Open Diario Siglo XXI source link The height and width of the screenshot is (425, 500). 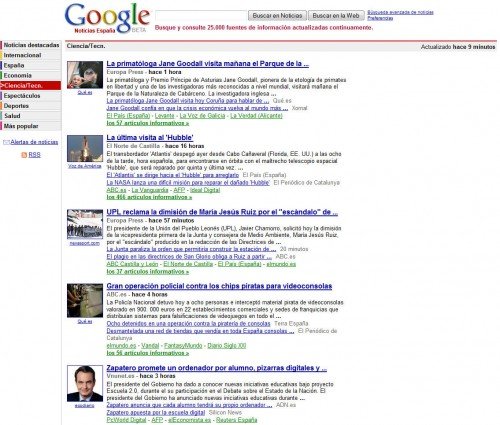(227, 346)
